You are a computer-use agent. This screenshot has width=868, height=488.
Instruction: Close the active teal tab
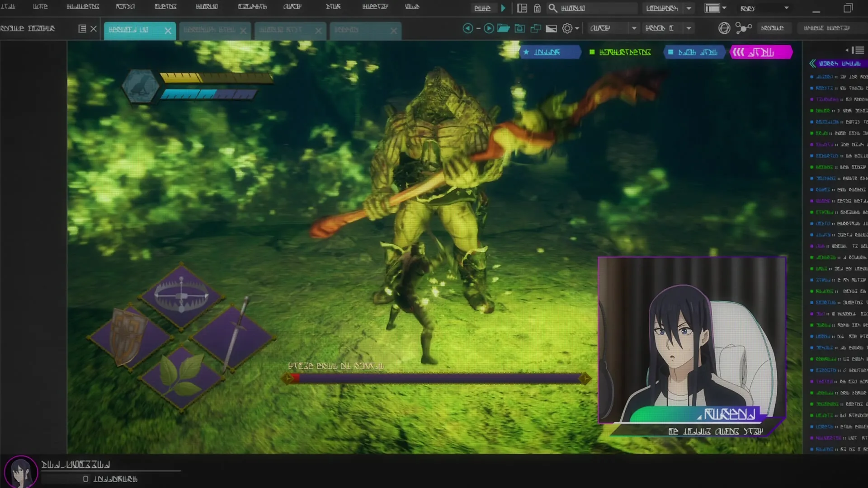click(x=168, y=31)
